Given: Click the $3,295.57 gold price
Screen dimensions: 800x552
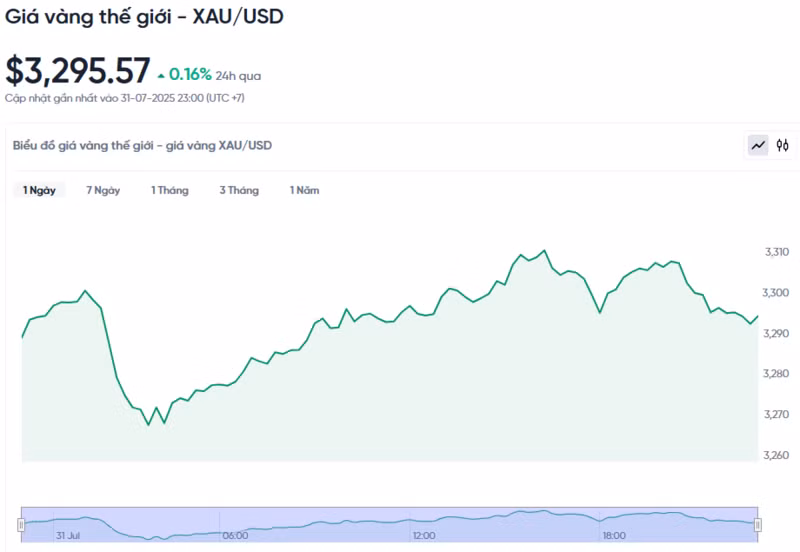Looking at the screenshot, I should 78,71.
